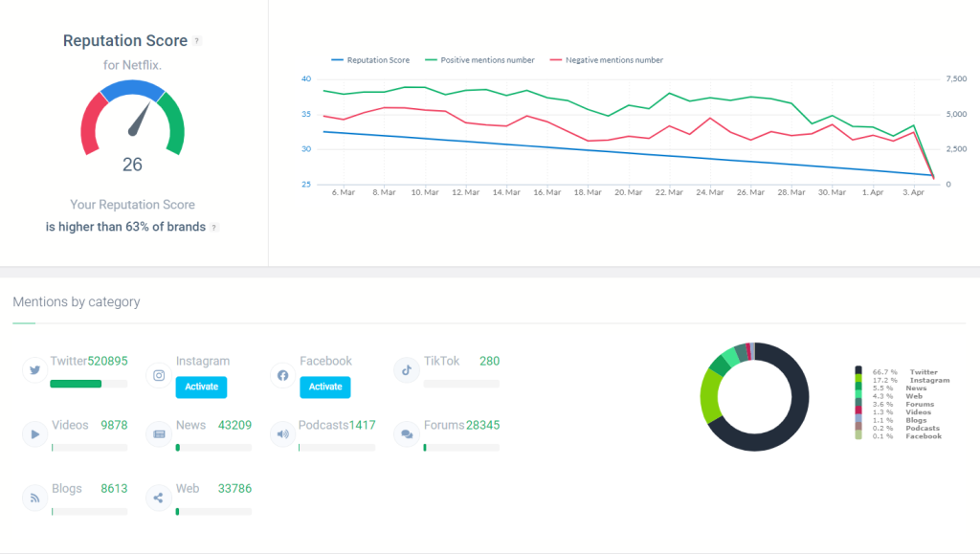Click the Videos play icon
980x554 pixels.
coord(35,434)
